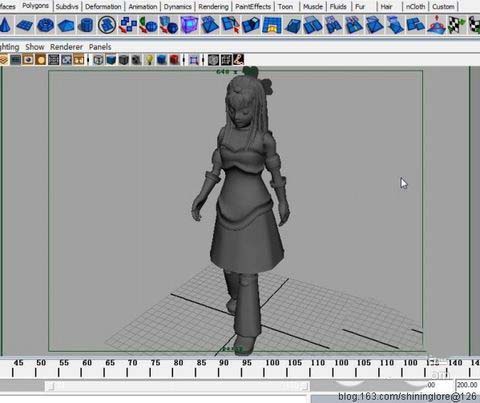Toggle X-ray display panel icon
The width and height of the screenshot is (480, 403).
coord(213,60)
